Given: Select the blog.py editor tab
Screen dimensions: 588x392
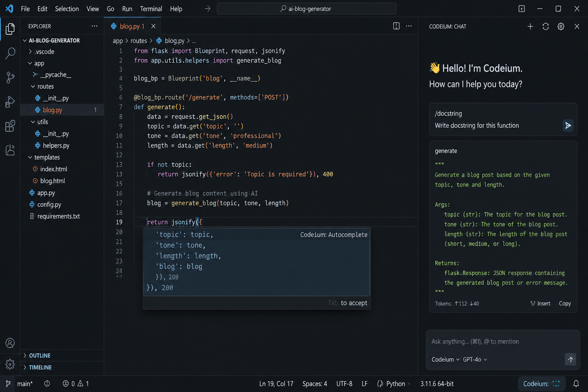Looking at the screenshot, I should click(x=132, y=26).
